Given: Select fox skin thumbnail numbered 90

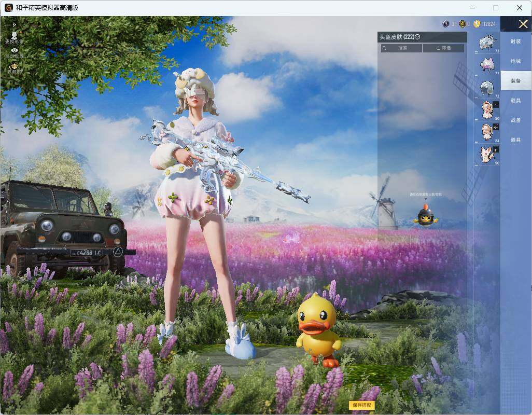Looking at the screenshot, I should 487,155.
